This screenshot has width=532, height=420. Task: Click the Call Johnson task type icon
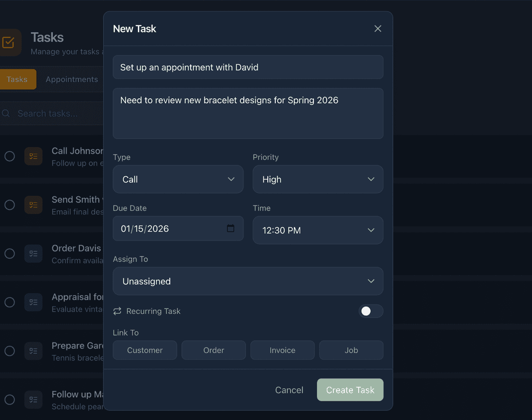(33, 156)
